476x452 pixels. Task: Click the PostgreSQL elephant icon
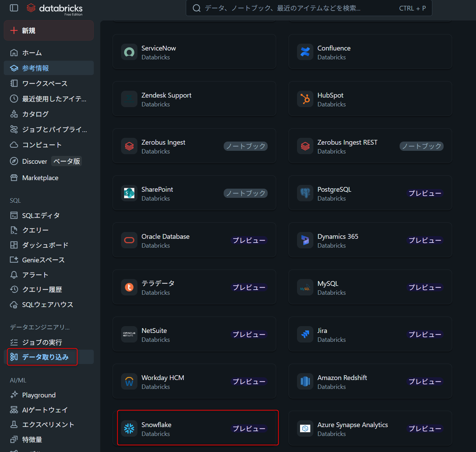305,193
